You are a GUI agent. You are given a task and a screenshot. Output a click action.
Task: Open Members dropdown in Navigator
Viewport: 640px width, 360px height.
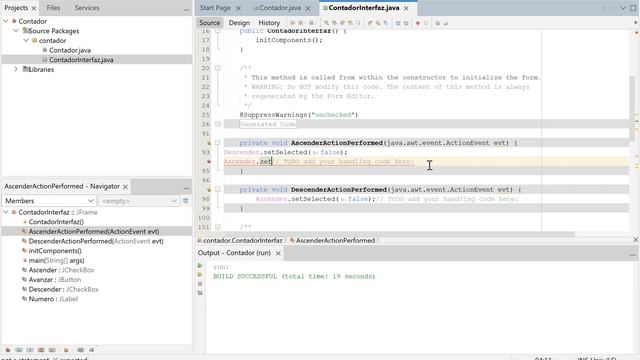click(49, 201)
